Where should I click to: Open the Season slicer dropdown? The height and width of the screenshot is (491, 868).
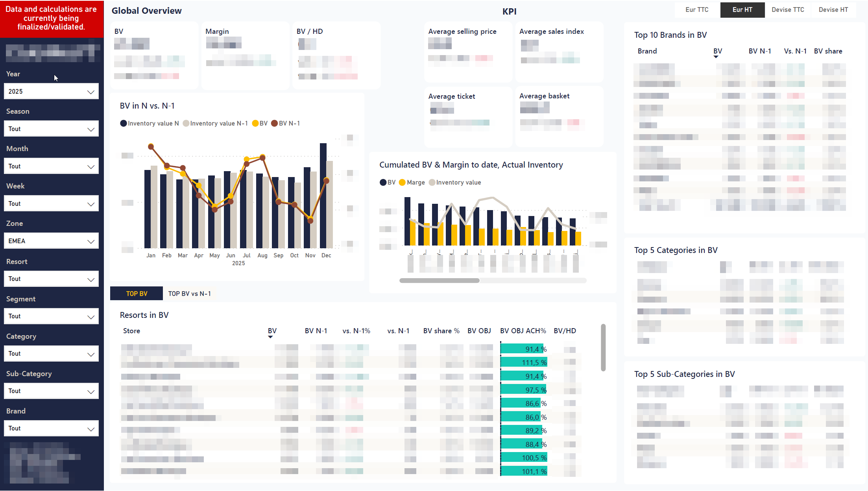[51, 128]
